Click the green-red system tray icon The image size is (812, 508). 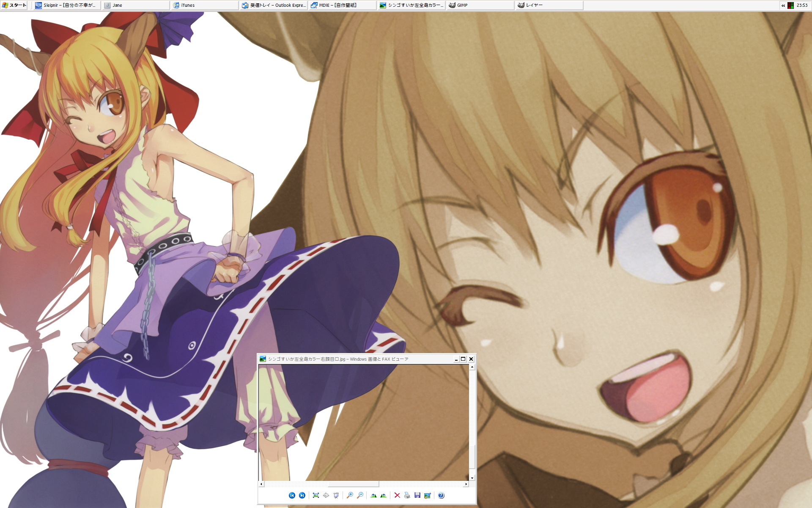click(790, 6)
